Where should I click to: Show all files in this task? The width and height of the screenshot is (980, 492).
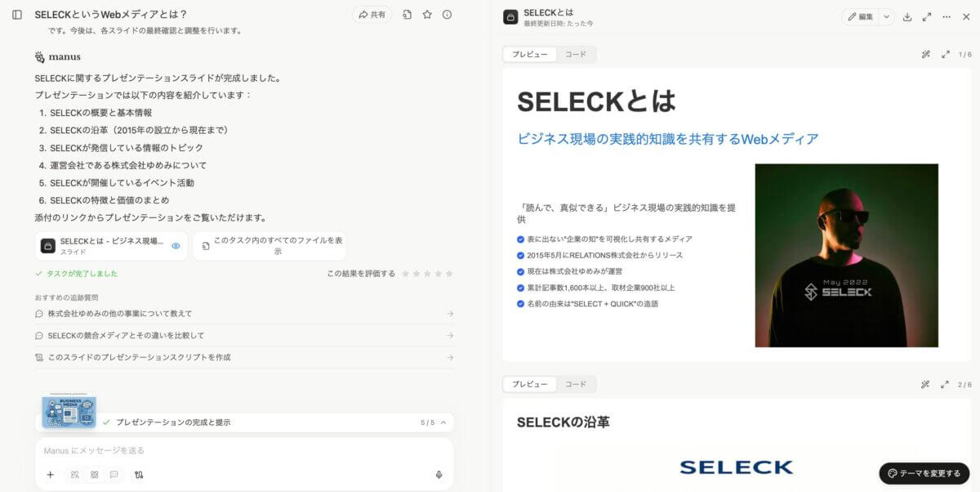[x=269, y=246]
